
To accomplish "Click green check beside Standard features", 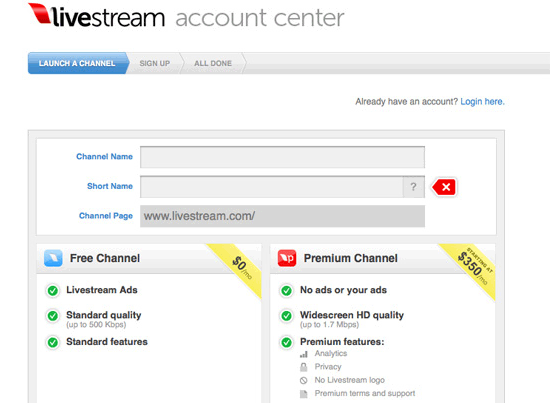I will [x=53, y=342].
